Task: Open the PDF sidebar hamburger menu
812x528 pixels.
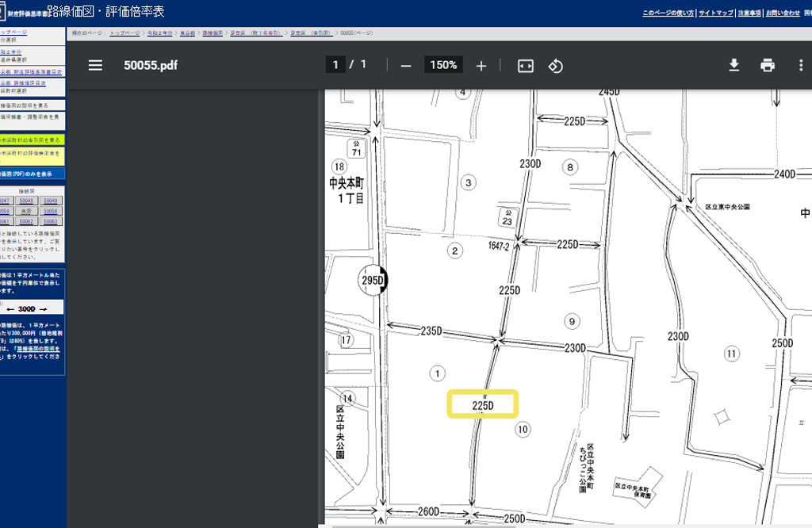Action: click(95, 65)
